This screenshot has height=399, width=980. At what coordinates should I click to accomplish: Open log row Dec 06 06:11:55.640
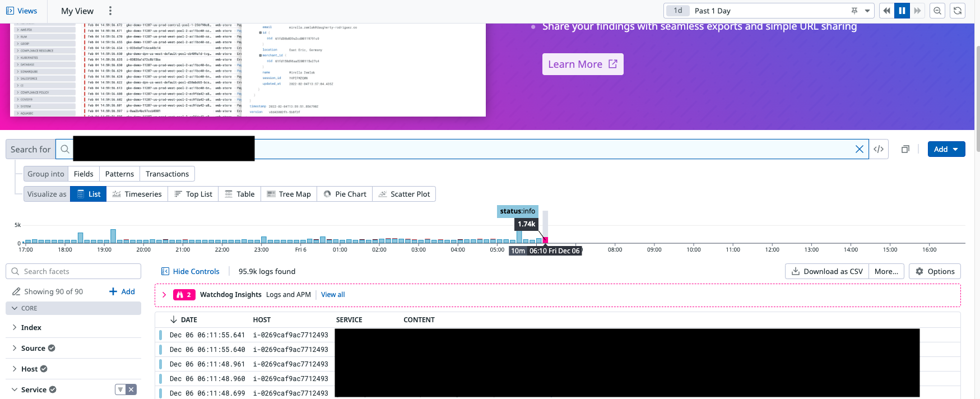(558, 350)
